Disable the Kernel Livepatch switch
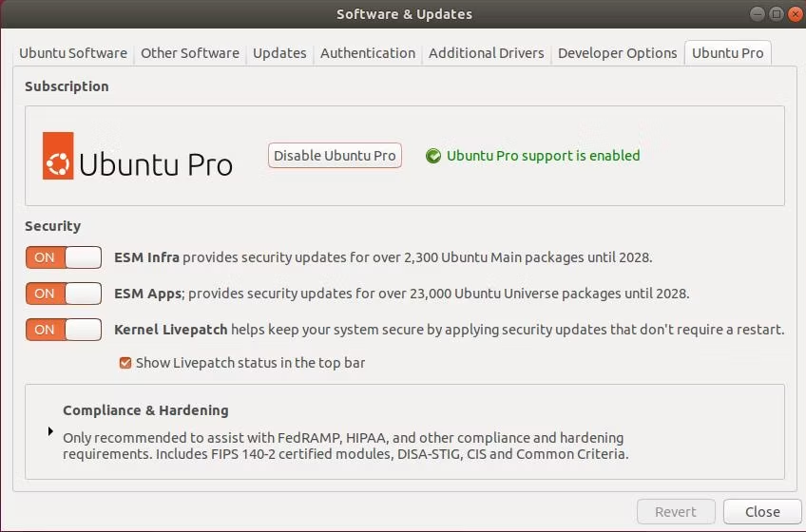Screen dimensions: 806x532 click(64, 330)
